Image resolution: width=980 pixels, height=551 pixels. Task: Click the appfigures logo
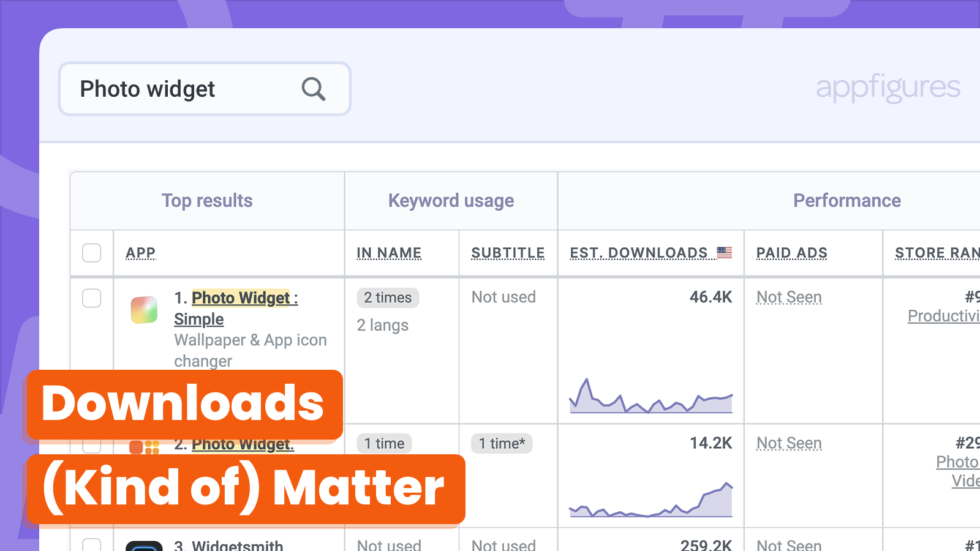[888, 87]
